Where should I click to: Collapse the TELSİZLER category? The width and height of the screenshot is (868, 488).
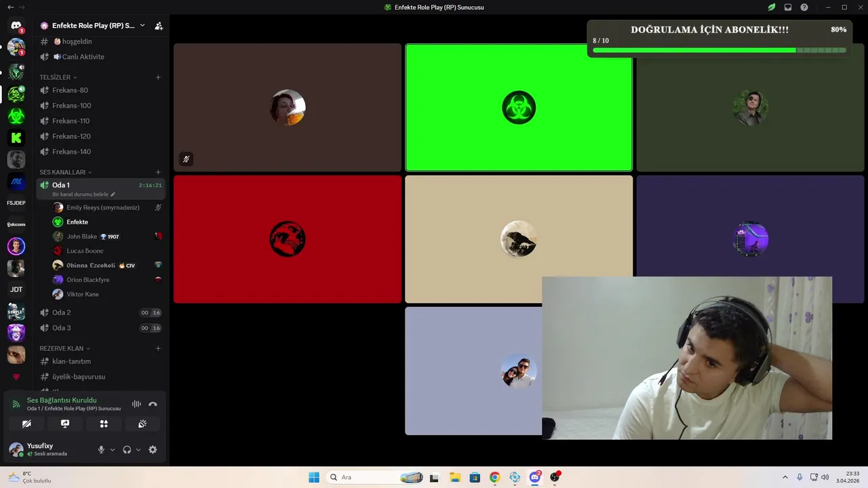point(58,77)
